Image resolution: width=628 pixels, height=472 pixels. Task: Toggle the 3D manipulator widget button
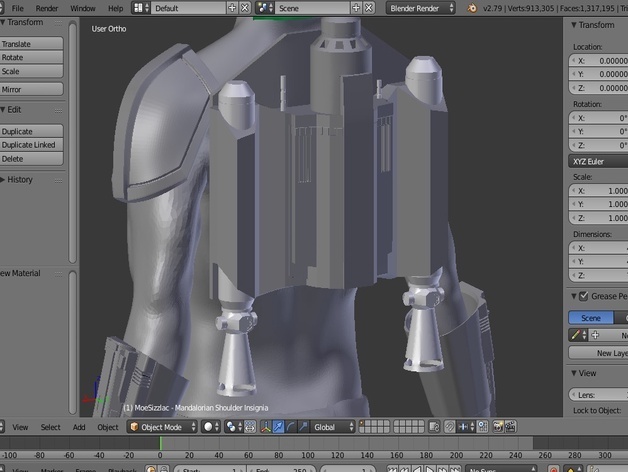[x=265, y=427]
